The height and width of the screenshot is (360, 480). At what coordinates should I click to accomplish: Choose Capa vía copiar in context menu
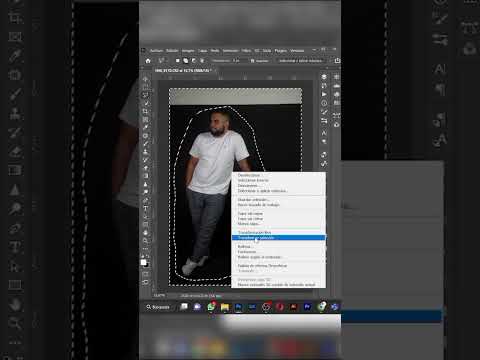(x=278, y=213)
